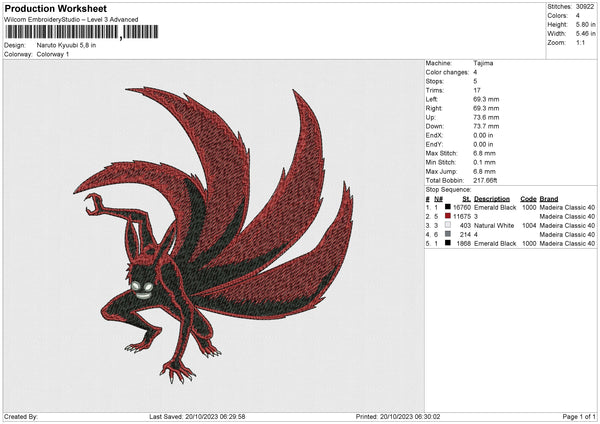Click stitch count 16760 in stop sequence
Screen dimensions: 600x424
pos(462,207)
